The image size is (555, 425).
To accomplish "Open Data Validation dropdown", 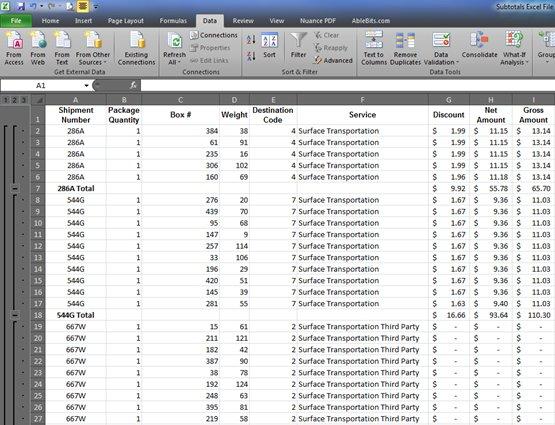I will (441, 48).
